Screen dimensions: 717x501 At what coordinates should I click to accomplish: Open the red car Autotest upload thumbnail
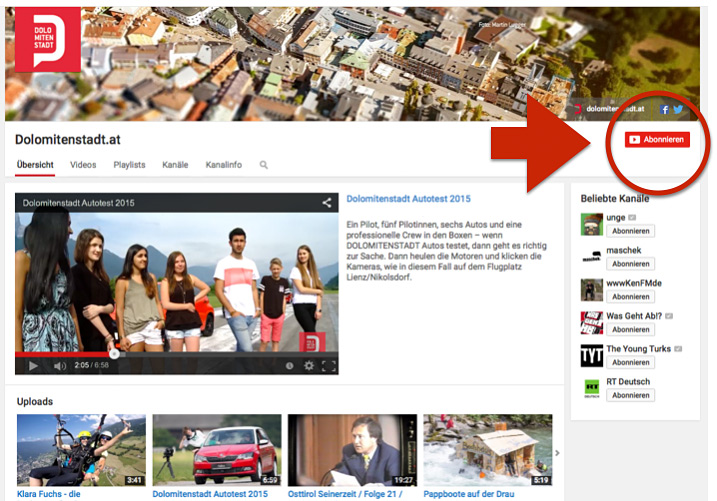click(x=217, y=450)
